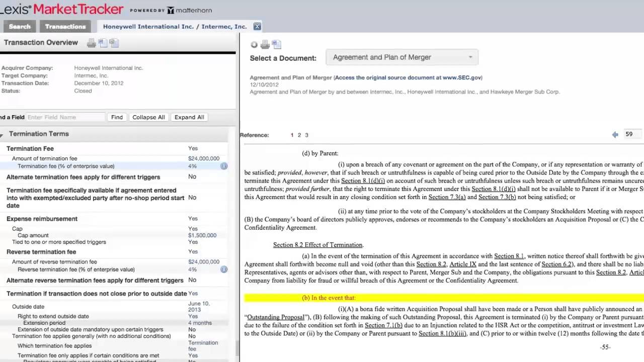This screenshot has height=362, width=644.
Task: Select Tied to one or more specified triggers
Action: (x=114, y=242)
